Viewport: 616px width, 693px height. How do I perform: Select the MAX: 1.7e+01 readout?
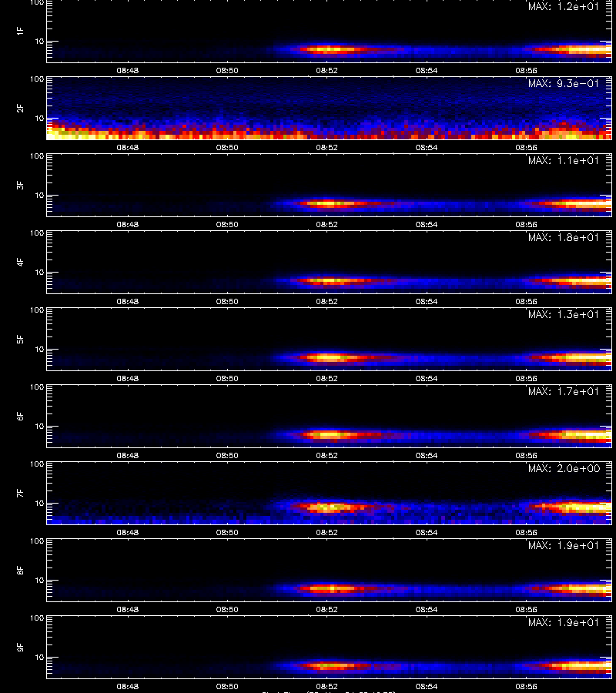564,391
